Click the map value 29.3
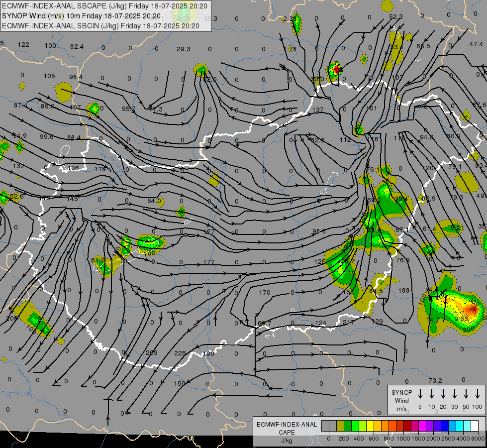Screen dimensions: 487x448 183,49
